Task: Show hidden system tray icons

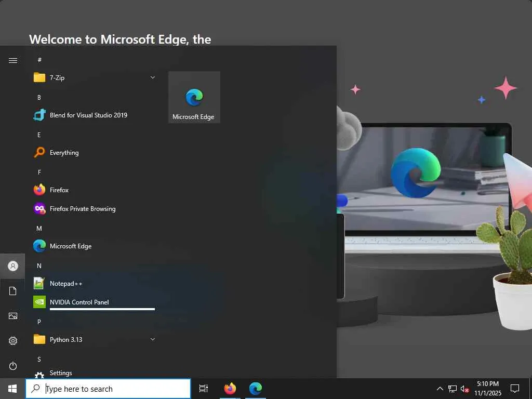Action: [440, 389]
